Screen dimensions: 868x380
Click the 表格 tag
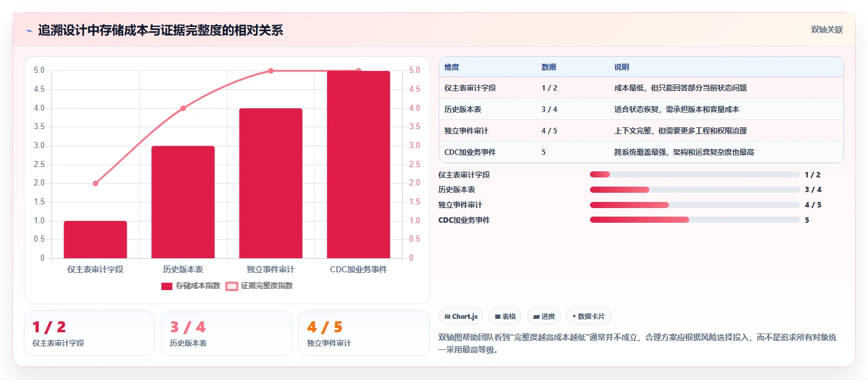pyautogui.click(x=505, y=316)
